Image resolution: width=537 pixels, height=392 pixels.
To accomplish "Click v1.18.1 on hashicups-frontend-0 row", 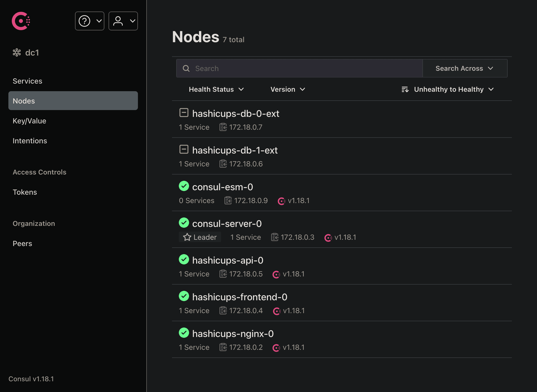I will pos(294,311).
